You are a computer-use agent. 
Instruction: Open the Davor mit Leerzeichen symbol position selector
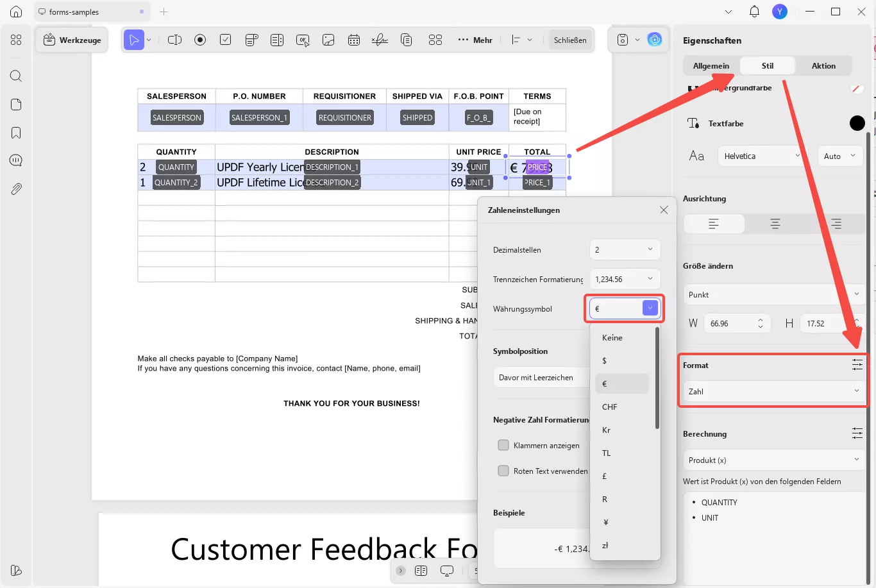(x=542, y=377)
